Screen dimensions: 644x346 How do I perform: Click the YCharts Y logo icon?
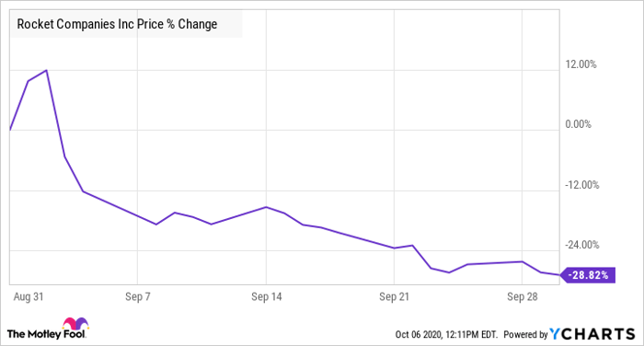coord(555,334)
